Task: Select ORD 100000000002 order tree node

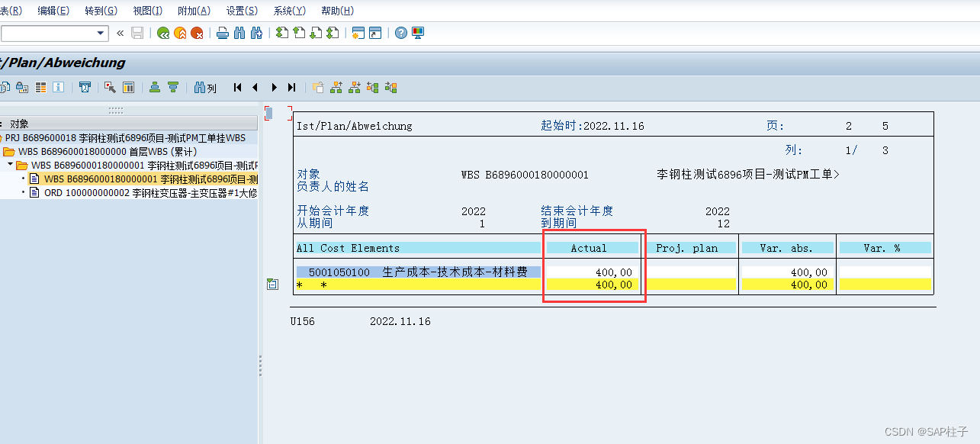Action: (150, 192)
